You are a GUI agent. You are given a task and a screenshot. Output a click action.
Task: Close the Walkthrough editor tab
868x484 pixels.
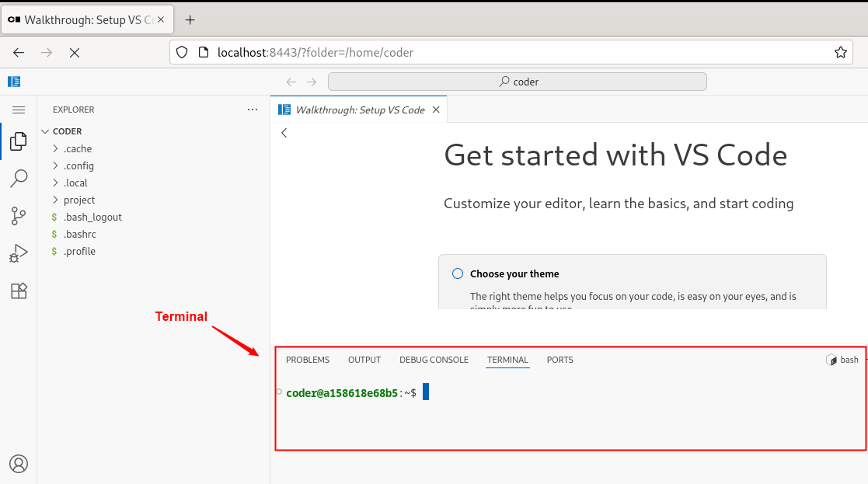(436, 110)
